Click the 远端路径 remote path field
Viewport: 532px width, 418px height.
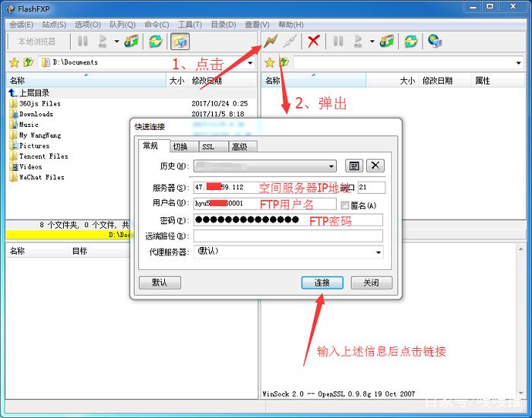click(288, 236)
